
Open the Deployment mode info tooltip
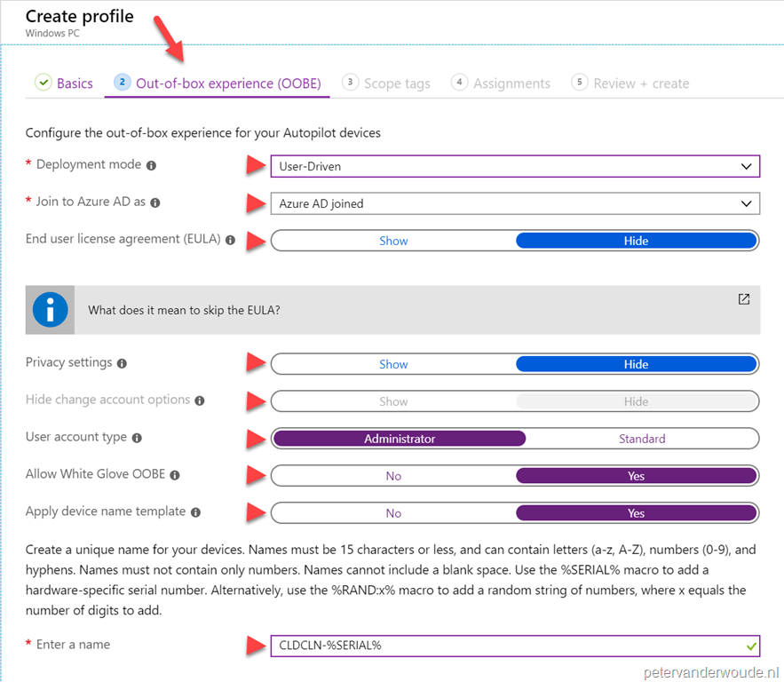coord(153,164)
